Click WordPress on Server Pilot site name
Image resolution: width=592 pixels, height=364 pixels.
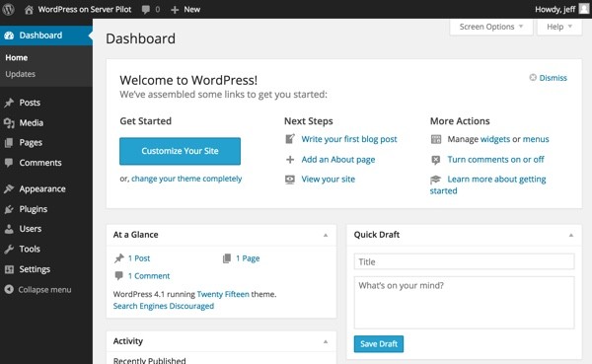coord(85,10)
